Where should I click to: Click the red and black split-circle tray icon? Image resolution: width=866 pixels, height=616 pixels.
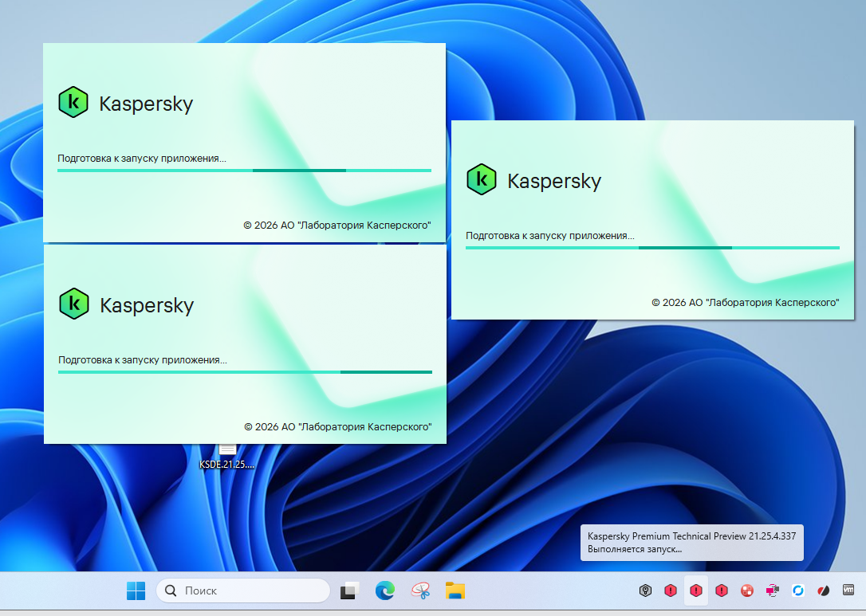pos(823,590)
